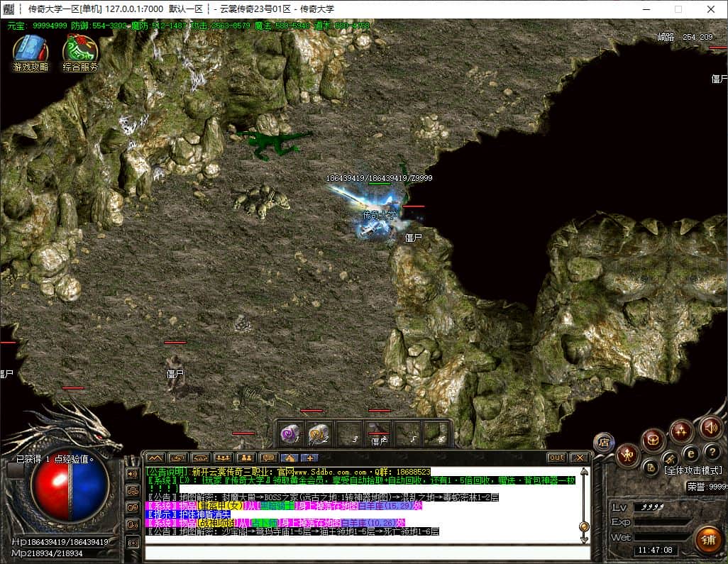Click the 元宝: 99994999 currency readout
This screenshot has height=564, width=728.
(x=37, y=26)
